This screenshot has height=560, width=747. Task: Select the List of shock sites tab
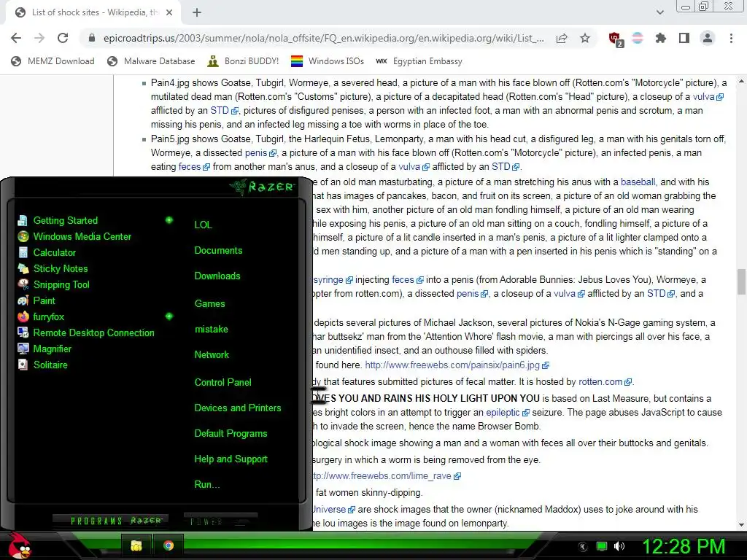93,12
